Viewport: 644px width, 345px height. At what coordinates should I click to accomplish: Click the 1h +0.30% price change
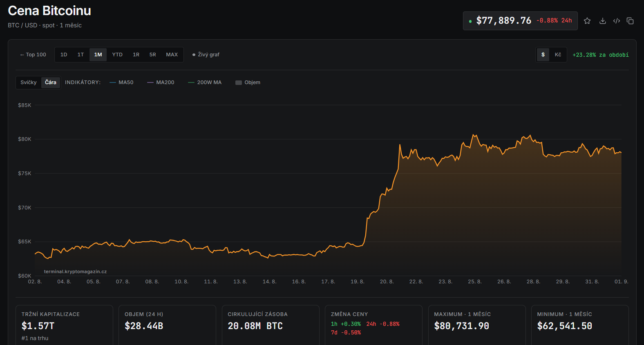click(346, 324)
